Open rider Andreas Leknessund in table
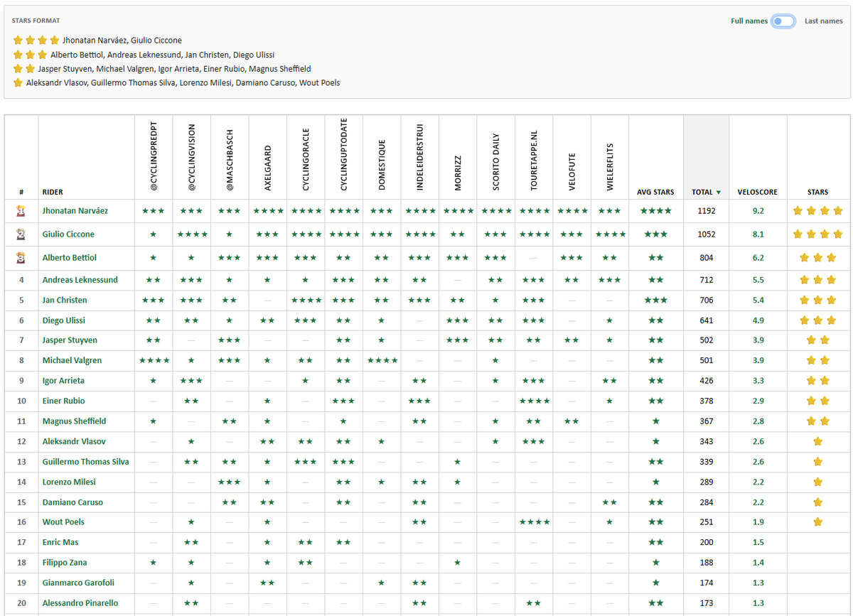 click(x=80, y=280)
